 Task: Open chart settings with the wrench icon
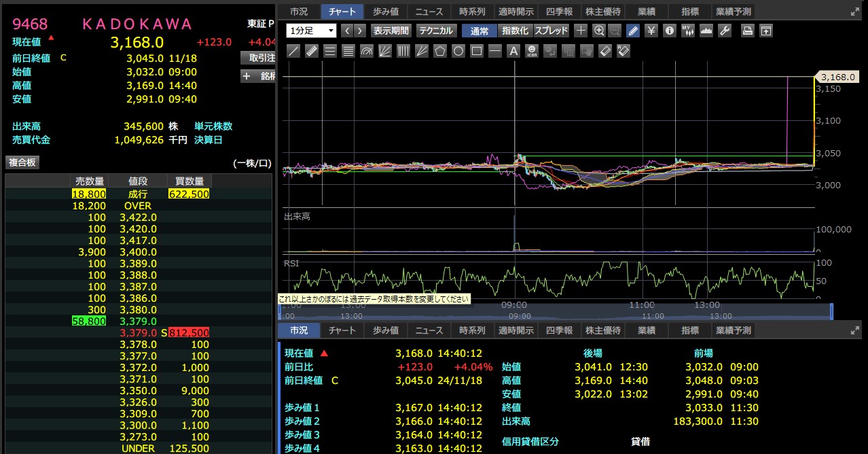(x=725, y=31)
